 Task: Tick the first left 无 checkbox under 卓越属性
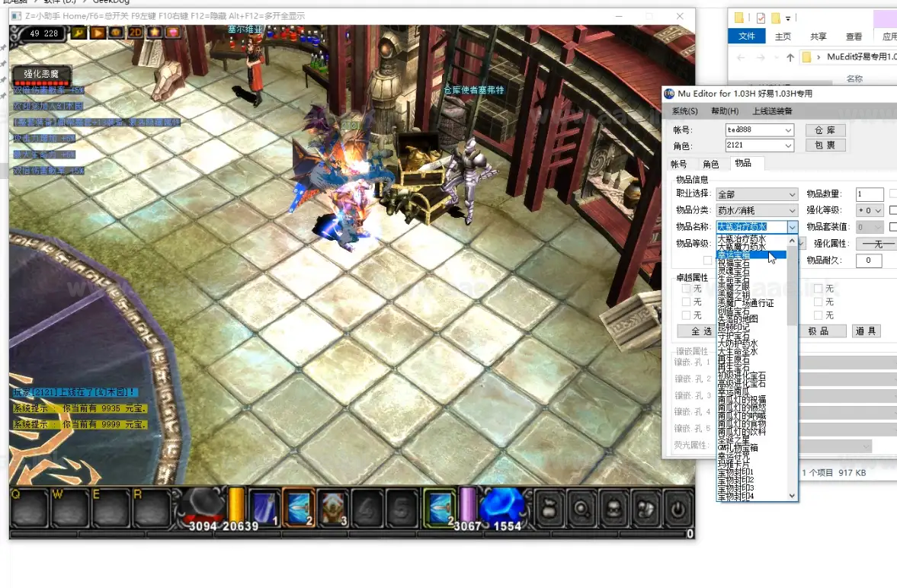(x=686, y=289)
